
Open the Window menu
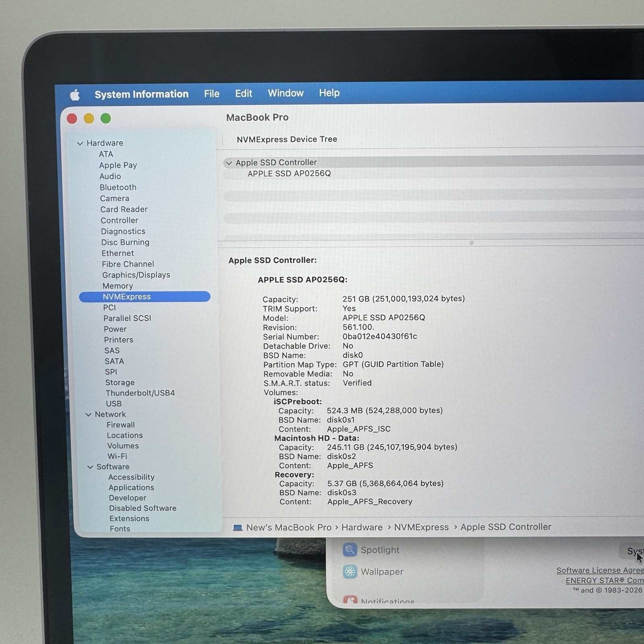tap(286, 93)
